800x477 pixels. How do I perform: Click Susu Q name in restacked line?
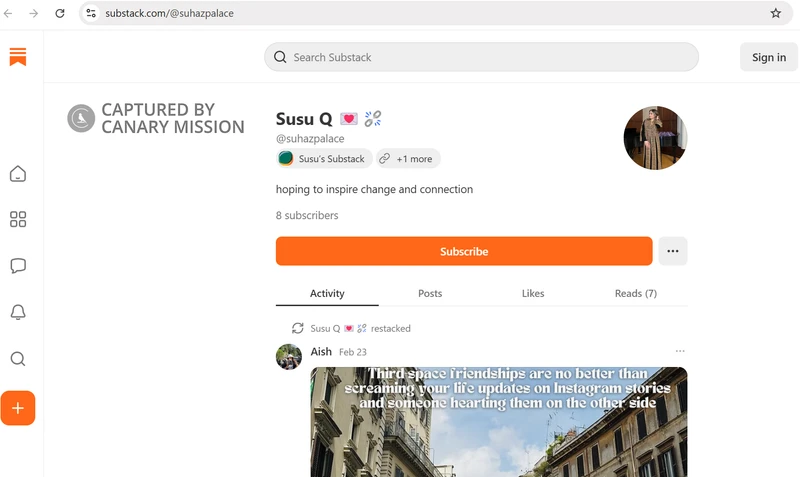point(325,329)
